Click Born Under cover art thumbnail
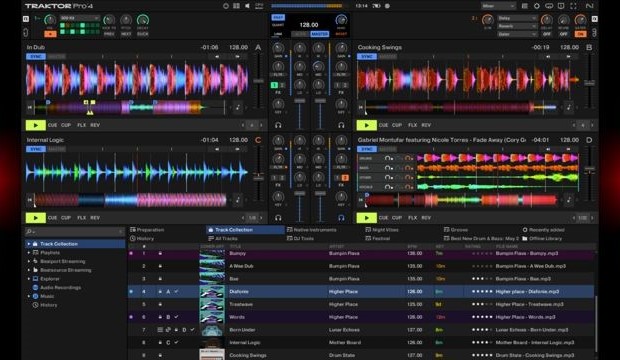This screenshot has width=620, height=360. [x=212, y=330]
